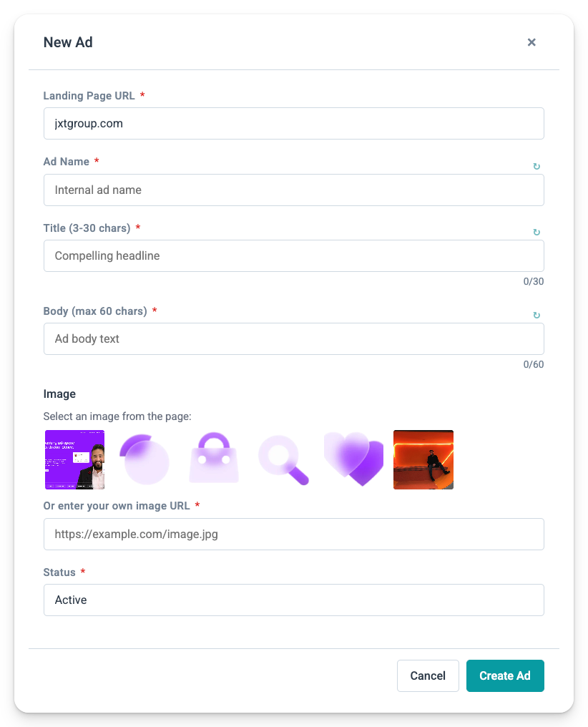Select the purple magnifying glass image
The height and width of the screenshot is (727, 588).
tap(283, 459)
